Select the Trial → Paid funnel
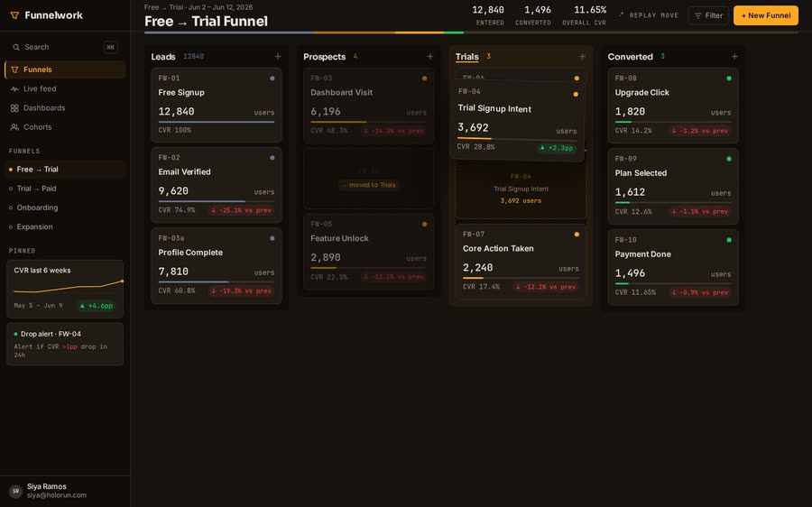This screenshot has width=812, height=507. pyautogui.click(x=65, y=189)
